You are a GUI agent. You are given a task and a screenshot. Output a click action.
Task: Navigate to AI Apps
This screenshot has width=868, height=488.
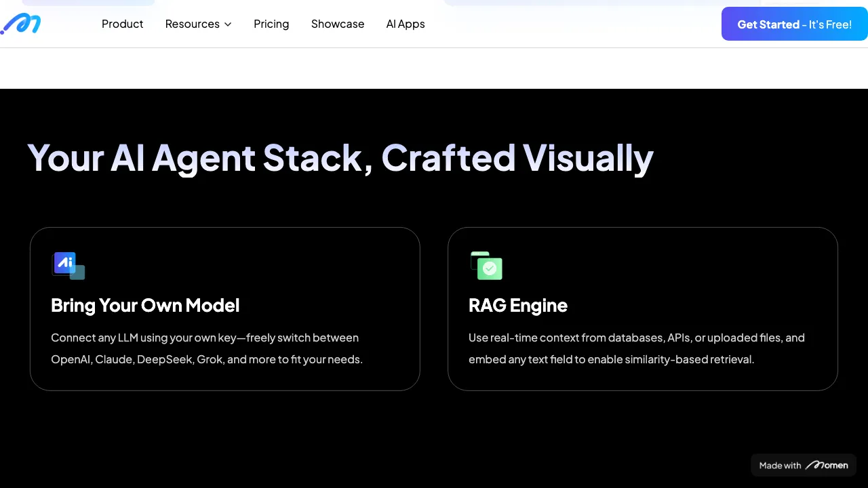tap(406, 24)
